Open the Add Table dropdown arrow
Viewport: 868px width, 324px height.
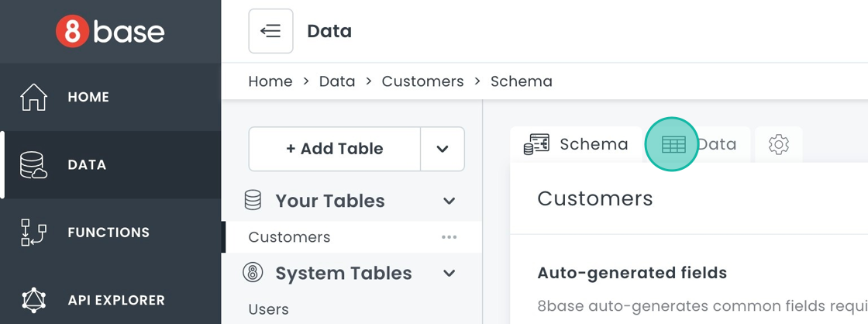click(443, 149)
